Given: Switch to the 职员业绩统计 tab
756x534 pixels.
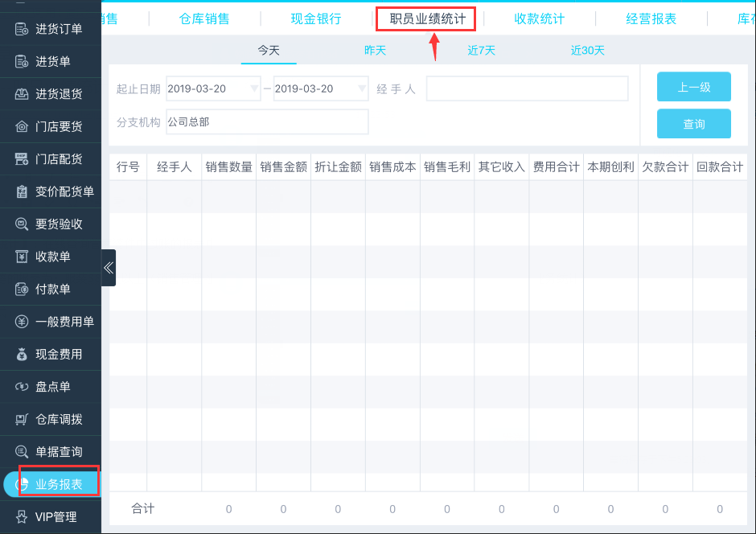Looking at the screenshot, I should (x=427, y=18).
